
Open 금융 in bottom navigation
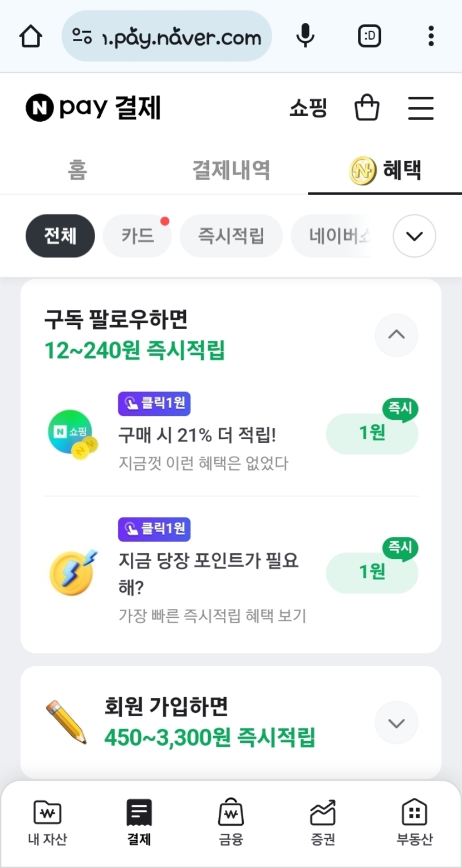pos(230,823)
